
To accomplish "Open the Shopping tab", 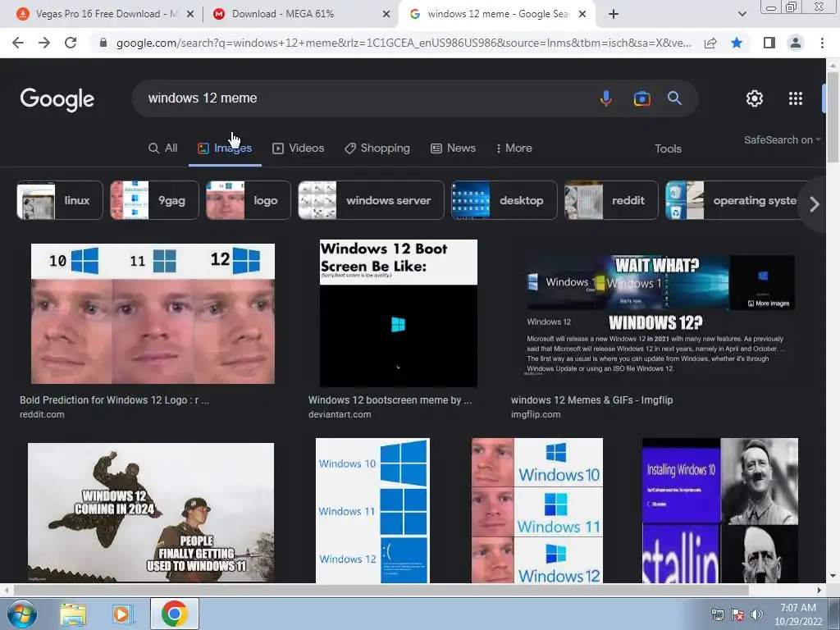I will point(377,148).
